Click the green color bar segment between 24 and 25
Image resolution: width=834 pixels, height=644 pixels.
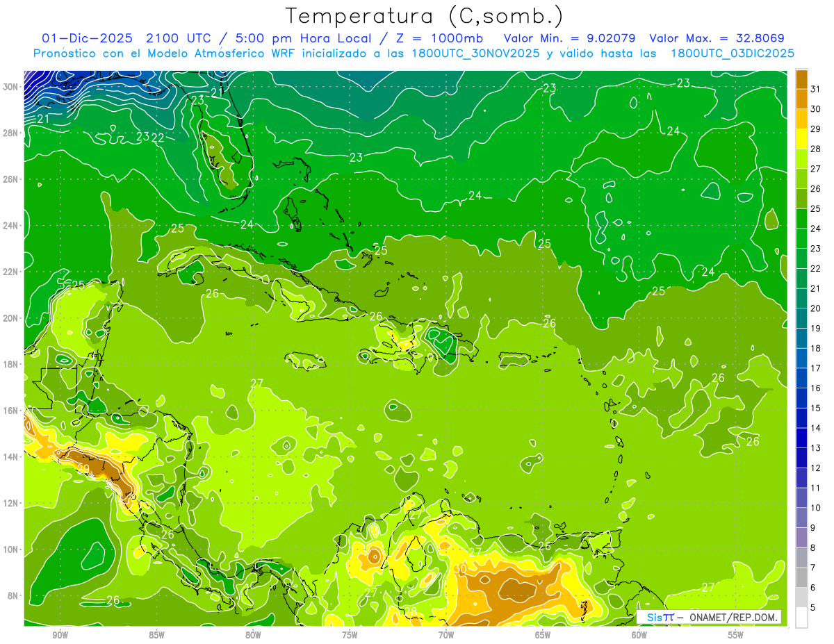[801, 219]
